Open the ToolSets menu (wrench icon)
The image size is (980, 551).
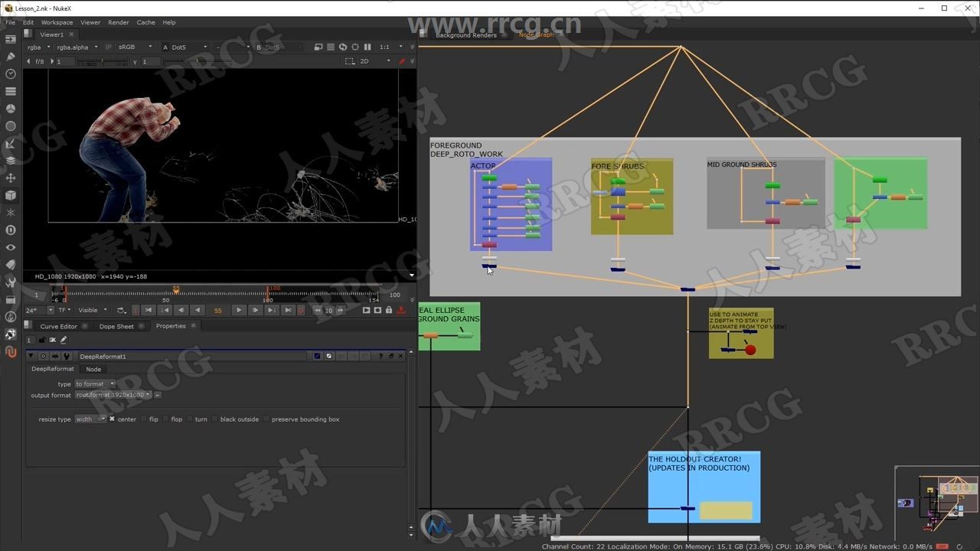coord(11,282)
